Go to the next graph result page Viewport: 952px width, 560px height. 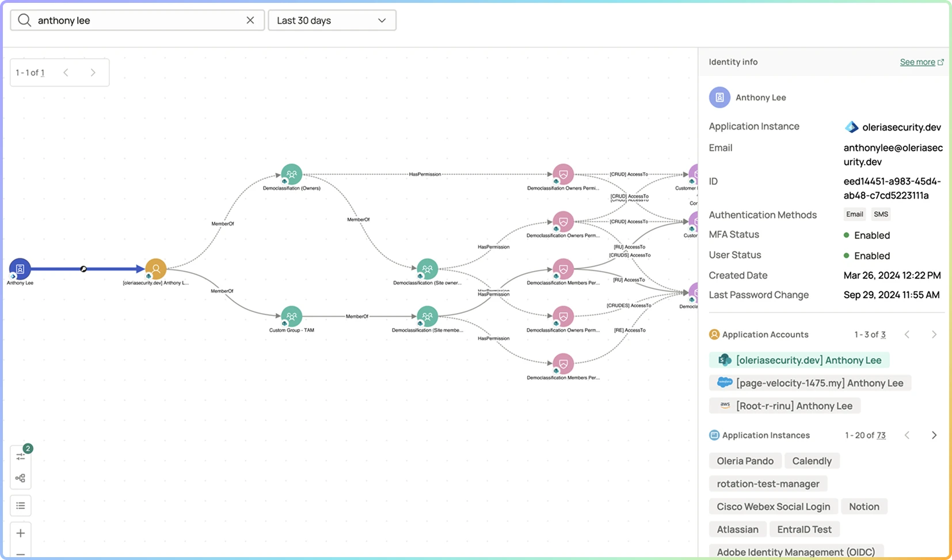tap(93, 73)
